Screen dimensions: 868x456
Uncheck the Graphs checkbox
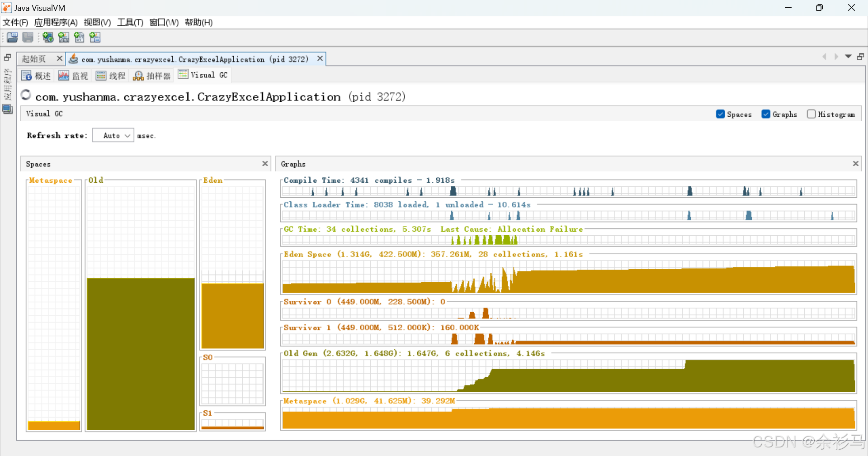(766, 114)
